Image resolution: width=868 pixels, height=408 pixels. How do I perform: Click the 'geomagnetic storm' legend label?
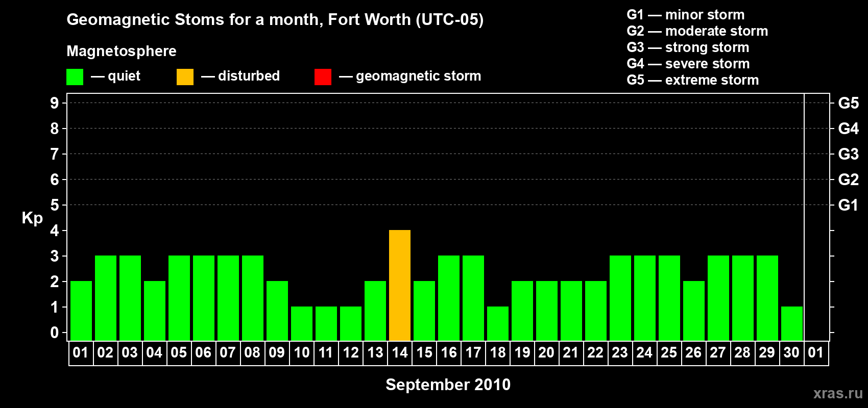[419, 76]
